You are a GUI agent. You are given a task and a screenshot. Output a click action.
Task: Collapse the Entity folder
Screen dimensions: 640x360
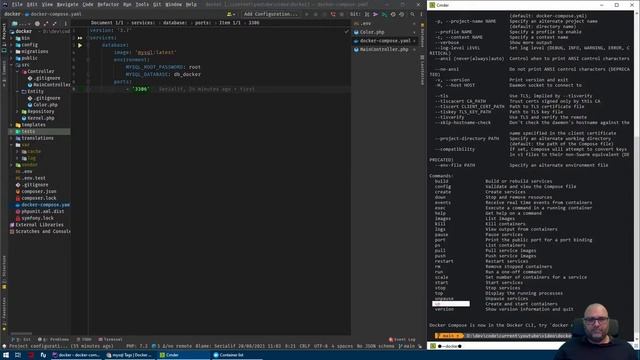tap(18, 91)
